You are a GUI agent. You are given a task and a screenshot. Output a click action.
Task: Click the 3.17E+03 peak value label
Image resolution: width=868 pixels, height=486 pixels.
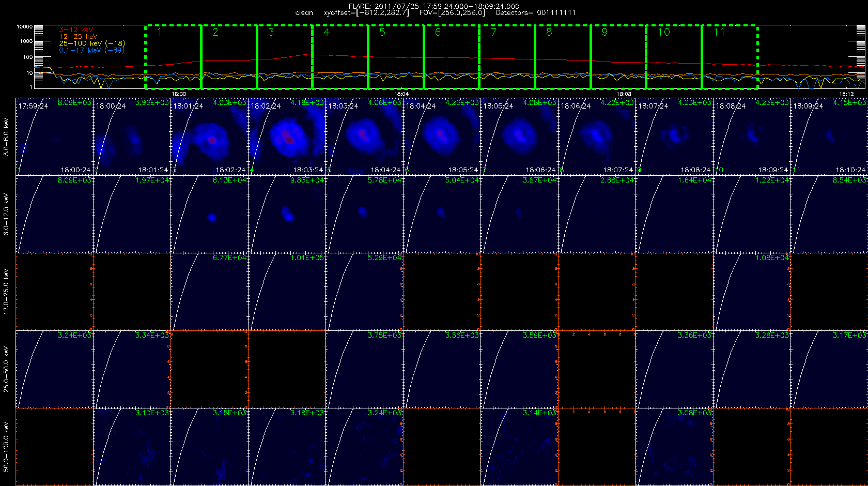(x=850, y=336)
